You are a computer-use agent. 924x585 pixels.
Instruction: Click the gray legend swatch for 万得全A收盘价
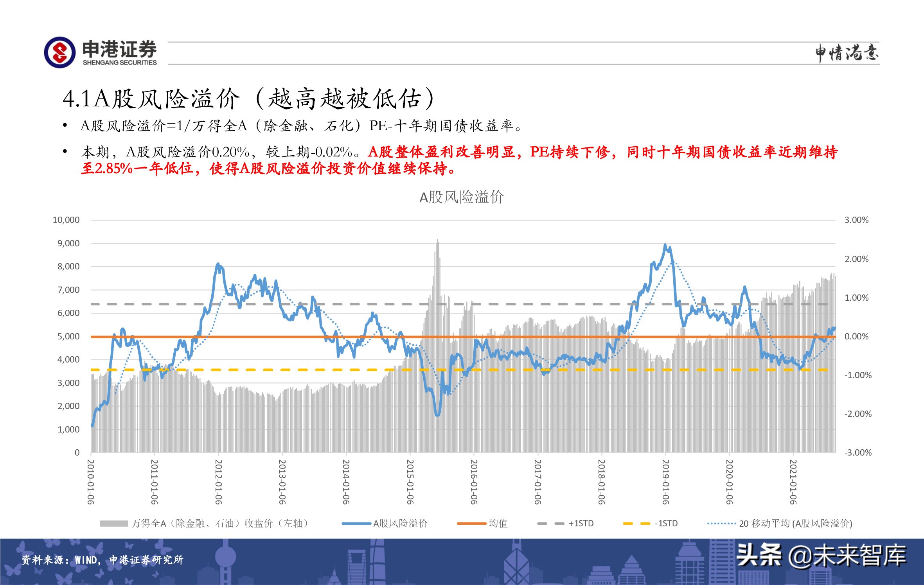(x=114, y=523)
